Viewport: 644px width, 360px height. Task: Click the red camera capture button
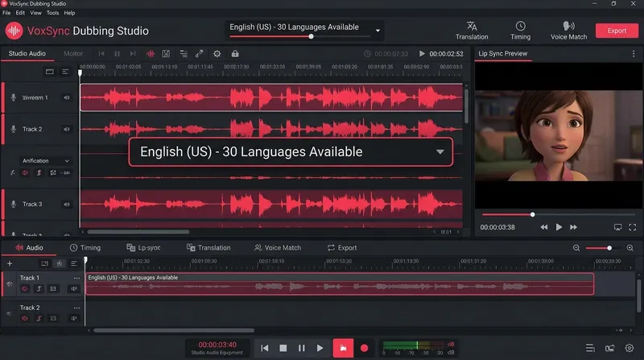pos(343,348)
